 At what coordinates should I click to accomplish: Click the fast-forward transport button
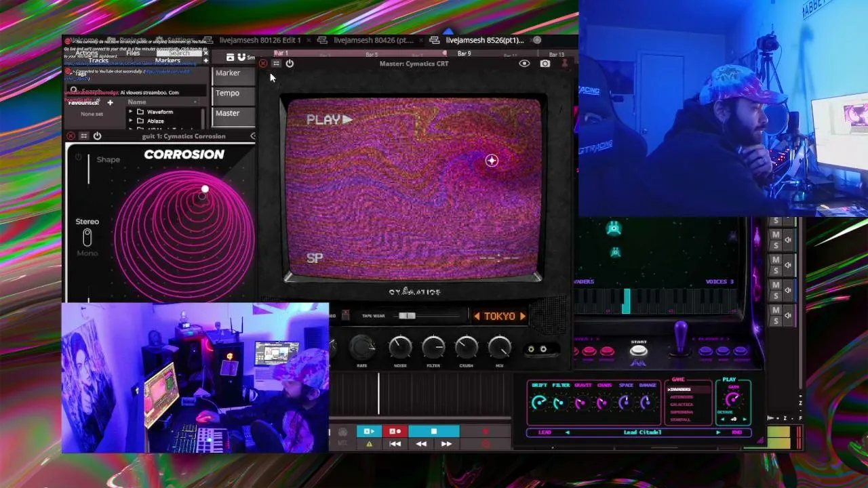(x=446, y=444)
